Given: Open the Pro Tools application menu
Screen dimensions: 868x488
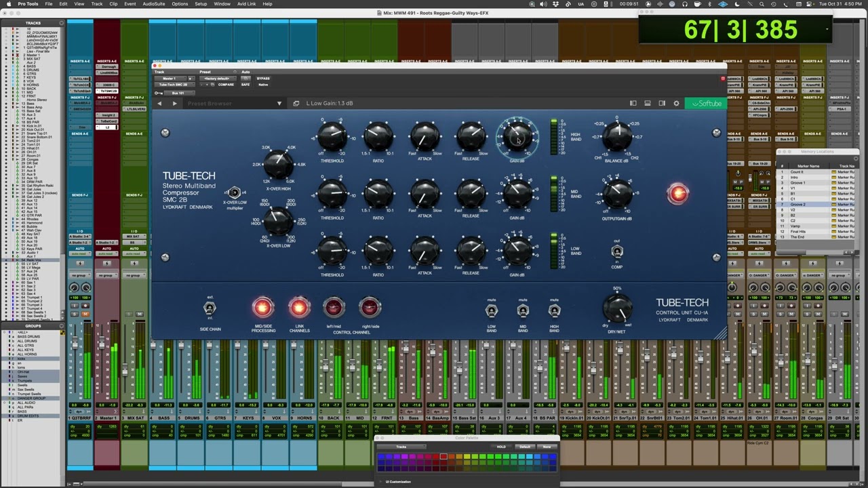Looking at the screenshot, I should pyautogui.click(x=28, y=3).
